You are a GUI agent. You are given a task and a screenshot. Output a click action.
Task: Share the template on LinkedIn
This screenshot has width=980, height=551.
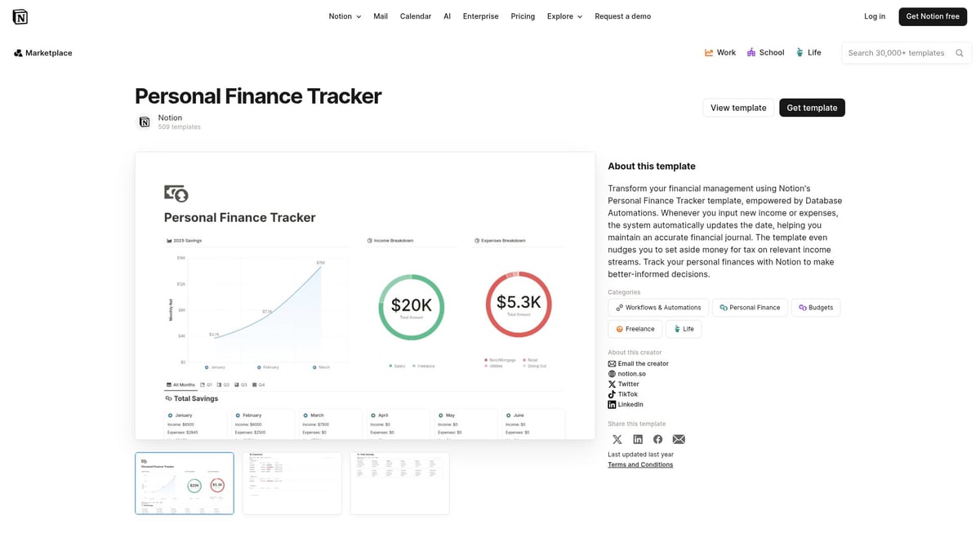click(638, 438)
